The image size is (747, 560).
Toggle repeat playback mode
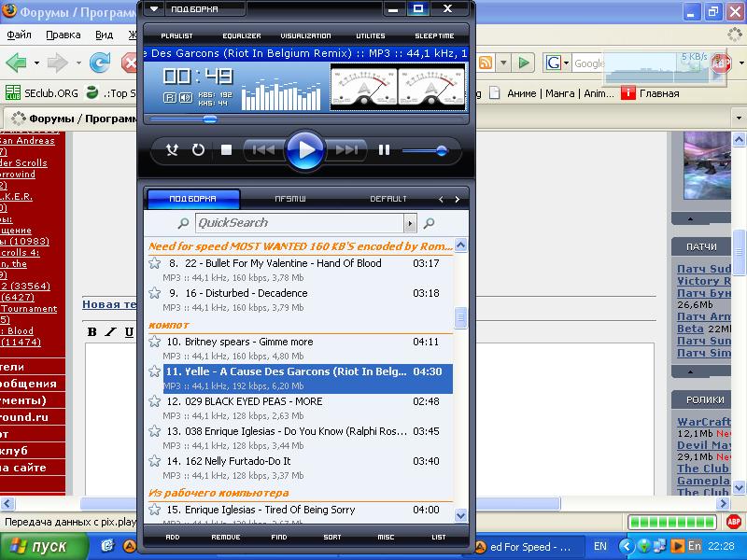(198, 149)
